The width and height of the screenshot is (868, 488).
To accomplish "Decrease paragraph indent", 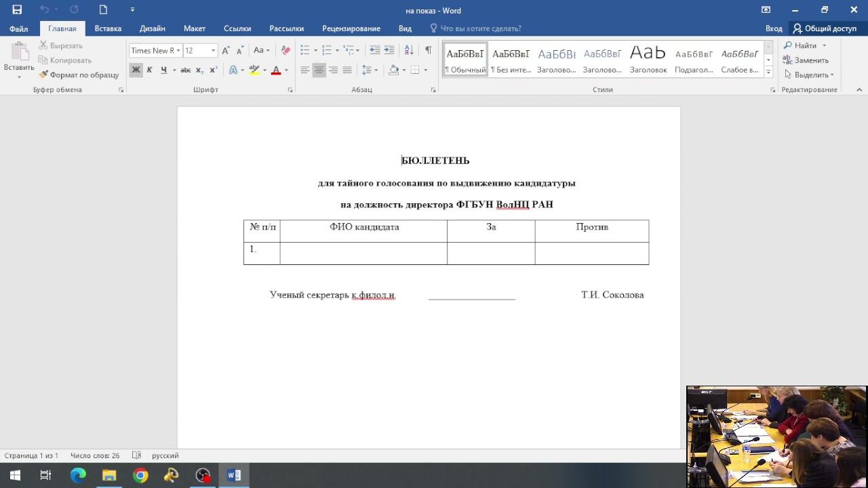I will click(374, 50).
